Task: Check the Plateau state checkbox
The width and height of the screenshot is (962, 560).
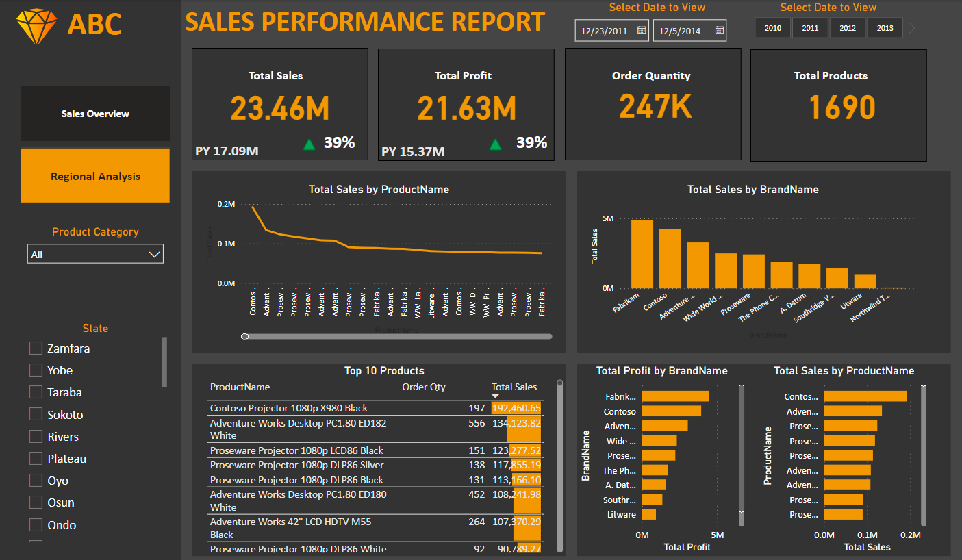Action: 36,459
